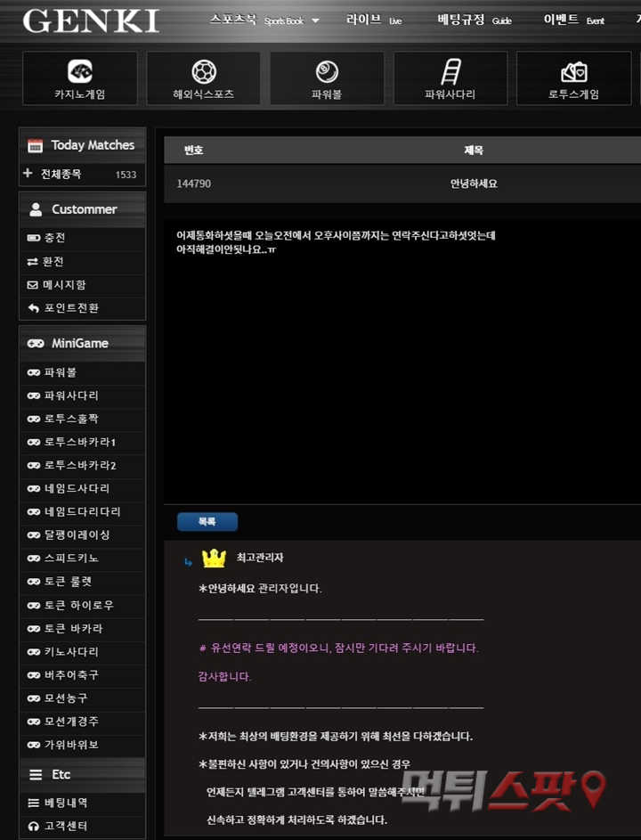This screenshot has height=840, width=641.
Task: Select the 해외식스포츠 soccer ball icon
Action: click(204, 72)
